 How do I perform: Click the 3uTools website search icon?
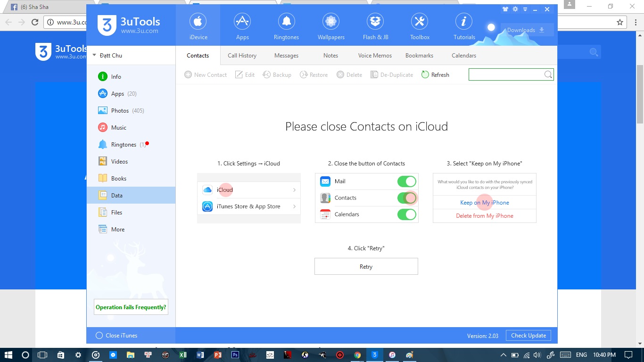tap(594, 52)
